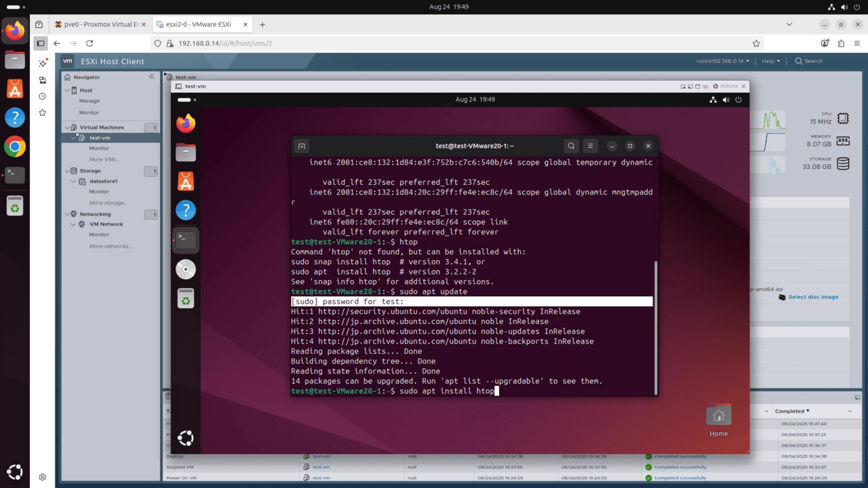Image resolution: width=868 pixels, height=488 pixels.
Task: Open the ESXi Help dropdown
Action: (771, 61)
